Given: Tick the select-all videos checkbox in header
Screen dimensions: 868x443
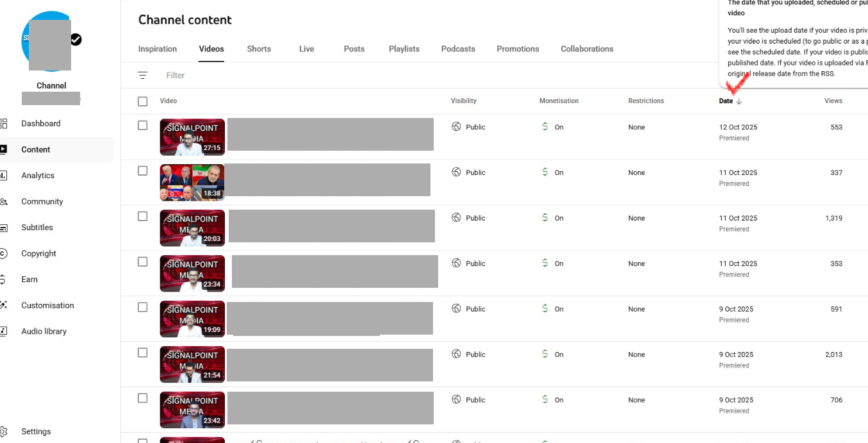Looking at the screenshot, I should 143,101.
